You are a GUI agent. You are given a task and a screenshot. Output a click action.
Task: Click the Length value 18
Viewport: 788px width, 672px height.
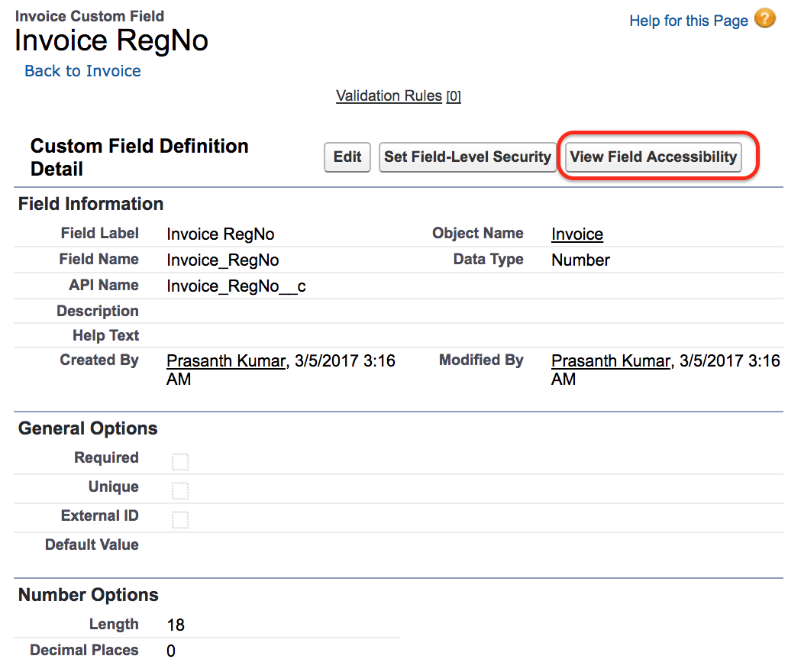(x=176, y=625)
